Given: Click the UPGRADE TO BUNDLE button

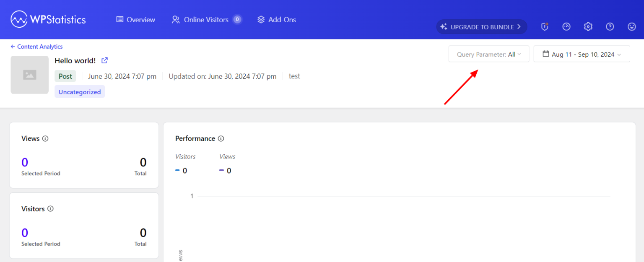Looking at the screenshot, I should pyautogui.click(x=481, y=26).
